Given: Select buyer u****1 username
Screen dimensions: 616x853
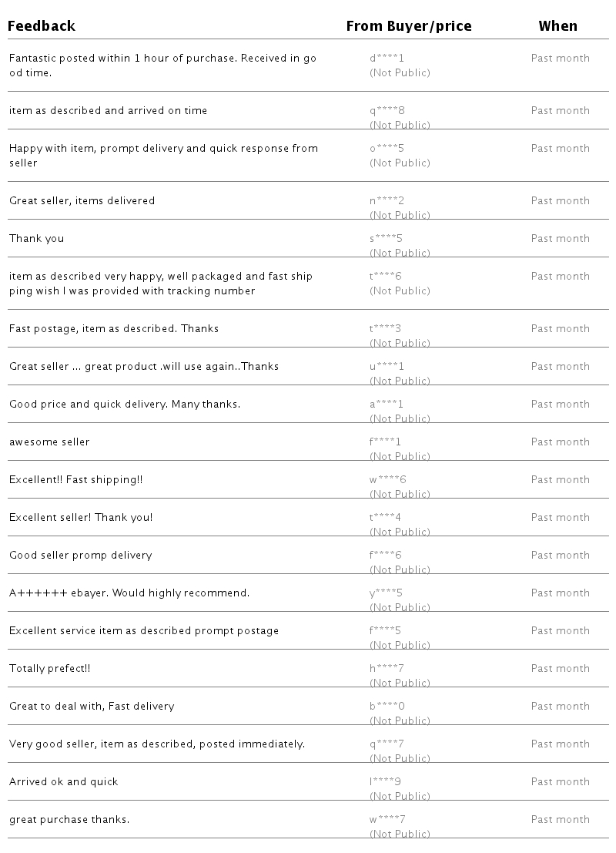Looking at the screenshot, I should tap(387, 366).
